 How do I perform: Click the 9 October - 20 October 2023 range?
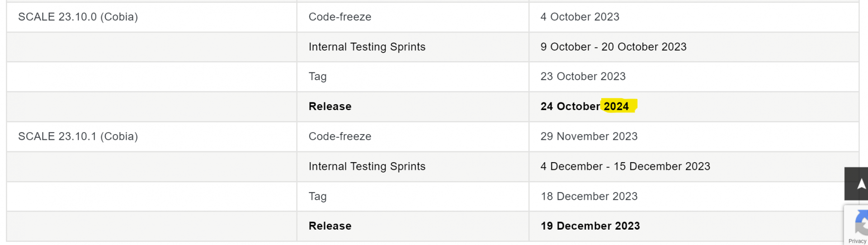coord(613,47)
